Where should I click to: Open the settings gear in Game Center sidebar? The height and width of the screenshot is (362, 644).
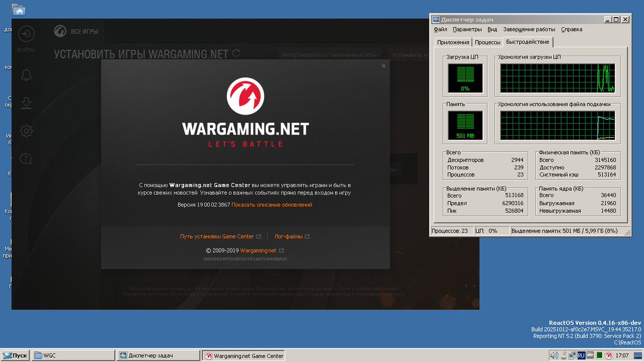[26, 131]
